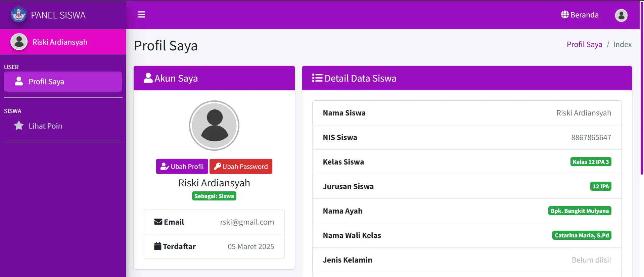Click the person icon in Profil Saya menu
This screenshot has height=277, width=644.
[x=19, y=81]
